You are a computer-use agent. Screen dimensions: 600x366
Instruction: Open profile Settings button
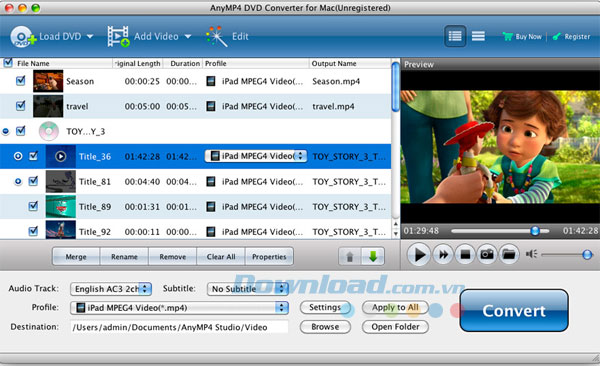(x=325, y=307)
